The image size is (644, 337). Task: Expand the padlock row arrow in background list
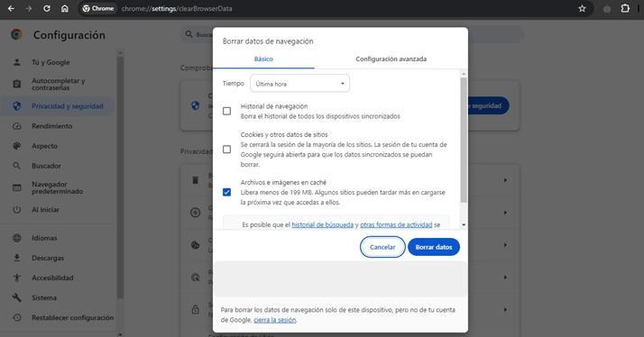pyautogui.click(x=505, y=309)
